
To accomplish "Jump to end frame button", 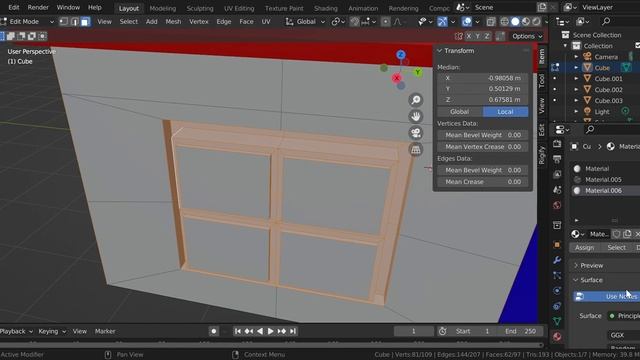I will pos(293,331).
